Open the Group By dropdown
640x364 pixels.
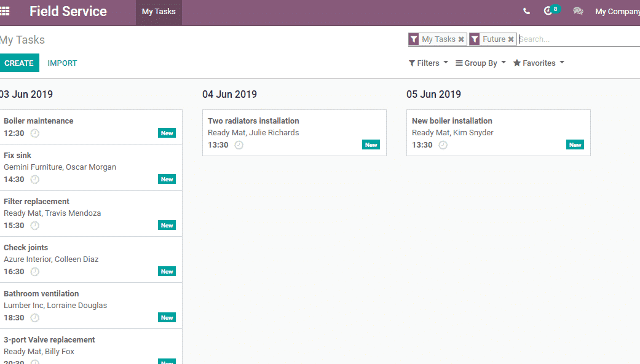pyautogui.click(x=480, y=63)
